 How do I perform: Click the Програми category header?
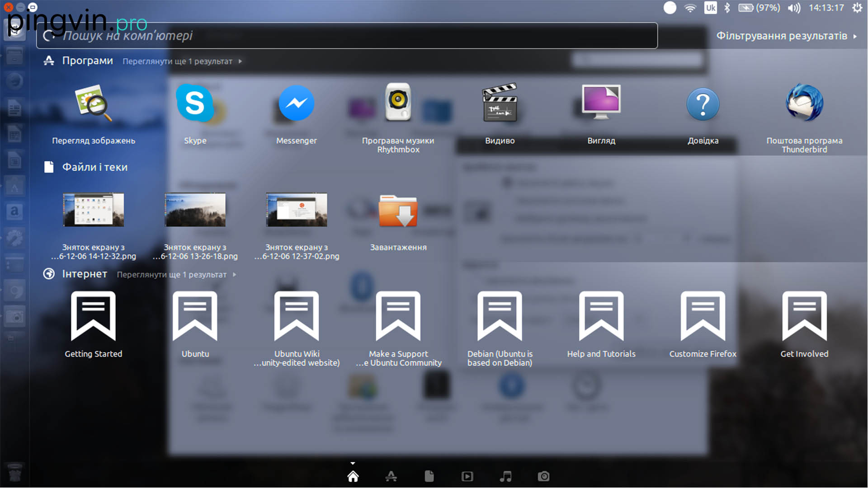(88, 61)
